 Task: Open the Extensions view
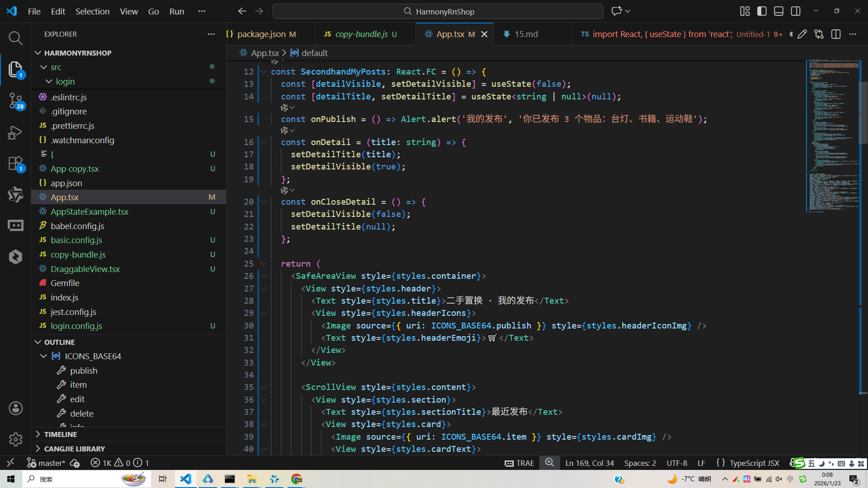(x=15, y=164)
